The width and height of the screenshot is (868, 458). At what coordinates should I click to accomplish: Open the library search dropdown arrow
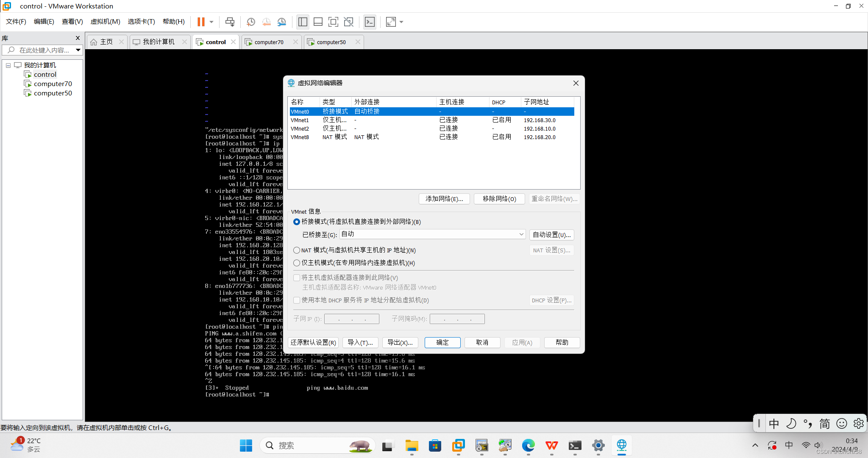tap(78, 50)
